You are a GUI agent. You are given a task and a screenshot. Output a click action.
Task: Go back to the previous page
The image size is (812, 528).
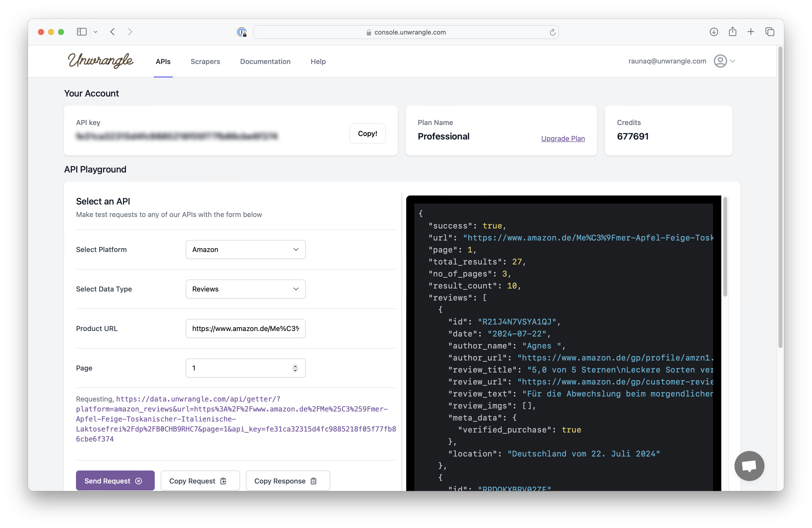click(112, 32)
